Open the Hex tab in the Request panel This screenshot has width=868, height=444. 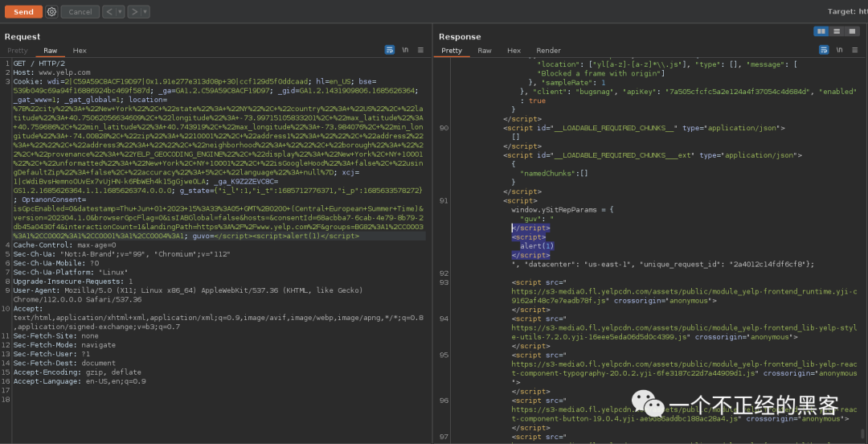[80, 51]
